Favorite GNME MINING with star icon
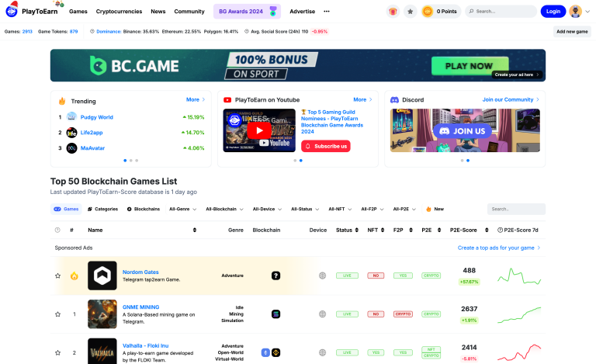Viewport: 596px width, 364px height. coord(57,314)
